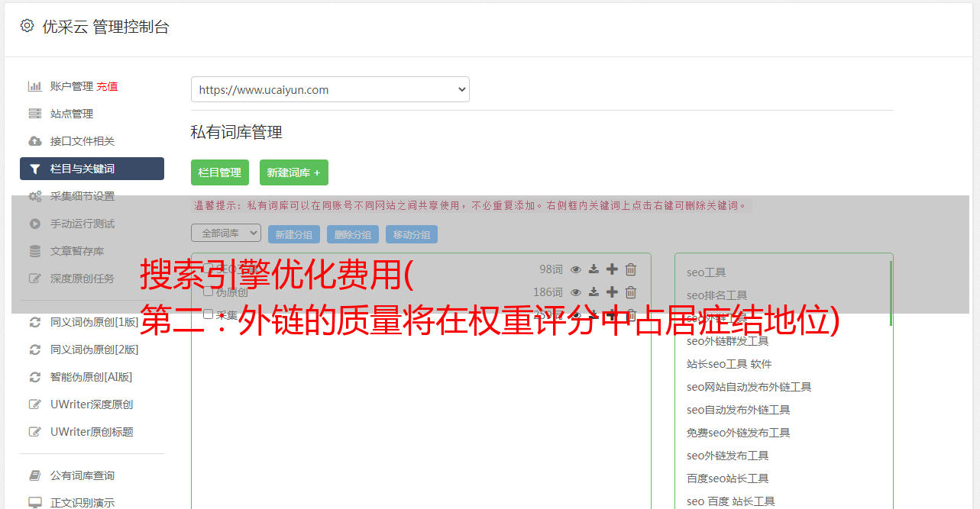Select keyword seo外链发布工具
Image resolution: width=980 pixels, height=509 pixels.
point(728,456)
